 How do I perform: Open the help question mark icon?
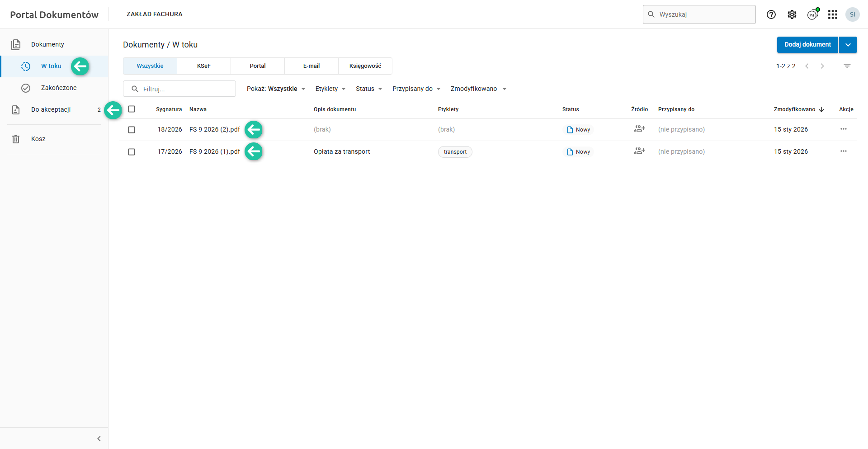(x=771, y=14)
